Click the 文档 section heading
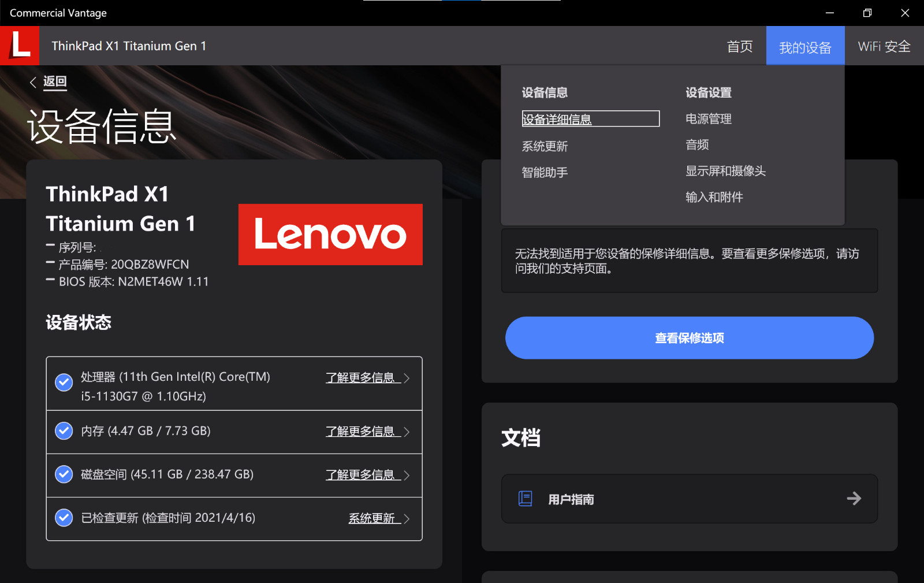 click(x=521, y=437)
